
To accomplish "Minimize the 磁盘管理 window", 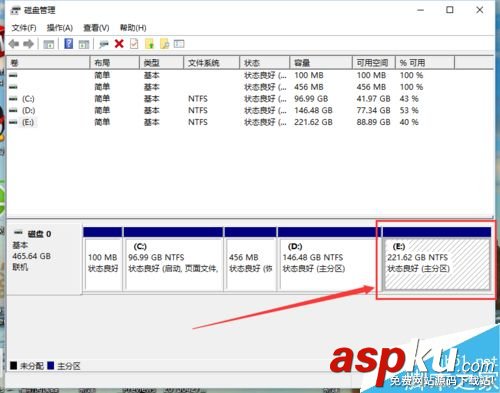I will (x=421, y=10).
